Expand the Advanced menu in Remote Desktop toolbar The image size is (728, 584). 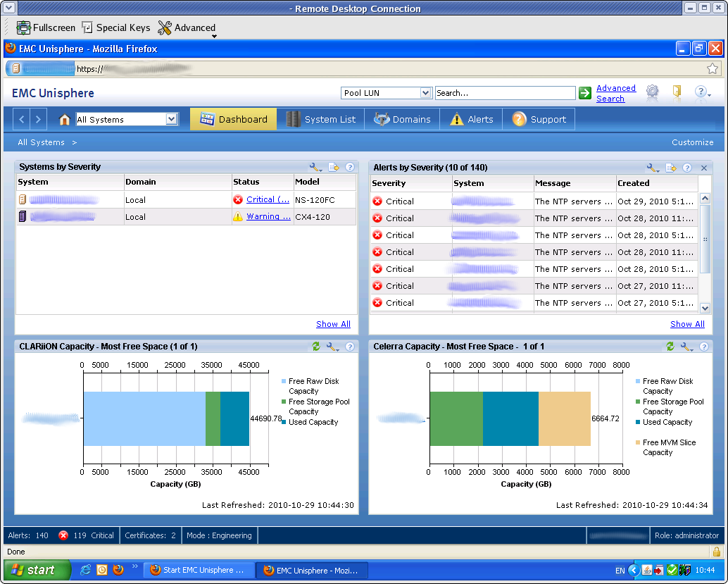(187, 28)
